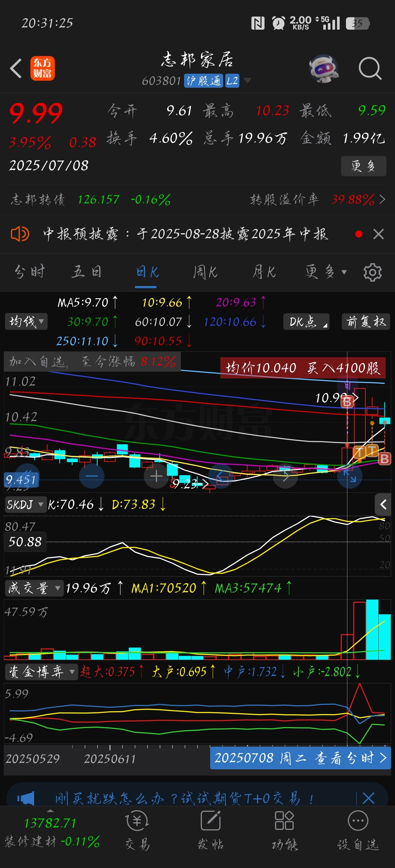Screen dimensions: 395x868
Task: Tap the 加入自选 至今涨幅 label
Action: pyautogui.click(x=92, y=362)
